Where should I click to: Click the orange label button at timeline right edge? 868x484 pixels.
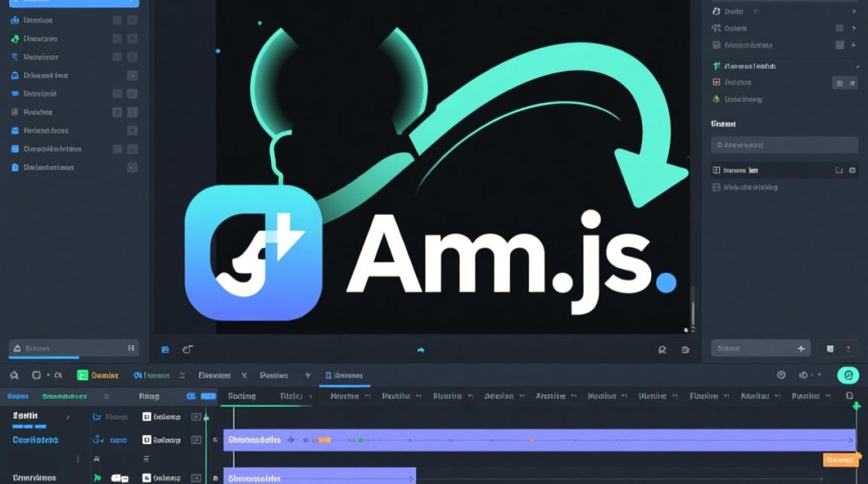point(840,460)
